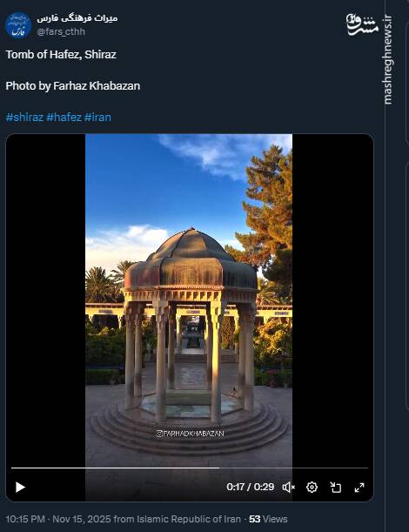Open the #shiraz hashtag
409x532 pixels.
click(24, 118)
